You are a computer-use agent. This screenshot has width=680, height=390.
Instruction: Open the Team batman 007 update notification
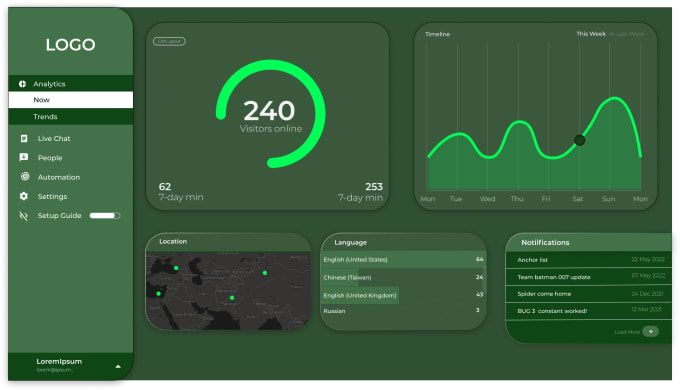click(588, 277)
